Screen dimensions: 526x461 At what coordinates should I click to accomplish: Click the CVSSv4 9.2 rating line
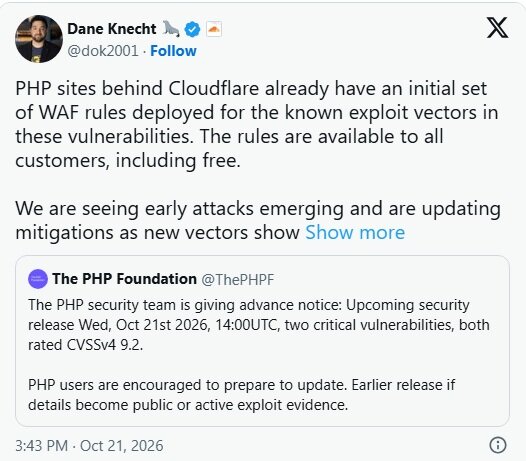coord(86,345)
